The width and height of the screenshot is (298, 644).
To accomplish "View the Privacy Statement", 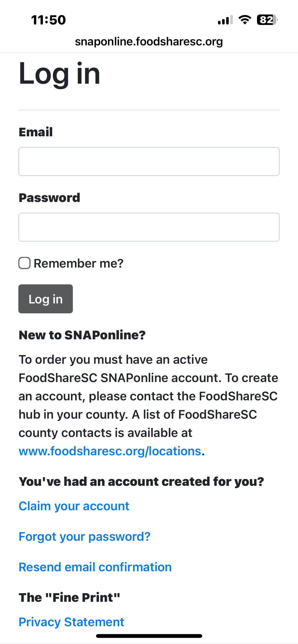I will [71, 622].
